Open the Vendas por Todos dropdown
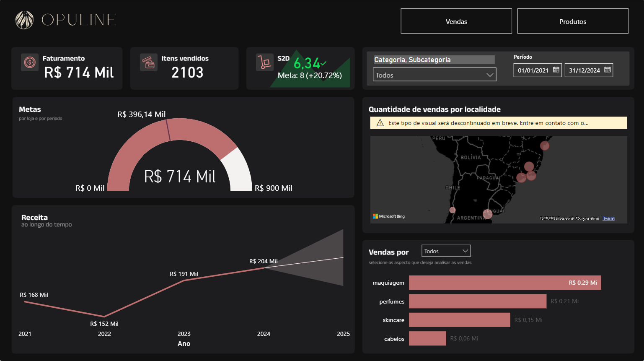 tap(446, 251)
